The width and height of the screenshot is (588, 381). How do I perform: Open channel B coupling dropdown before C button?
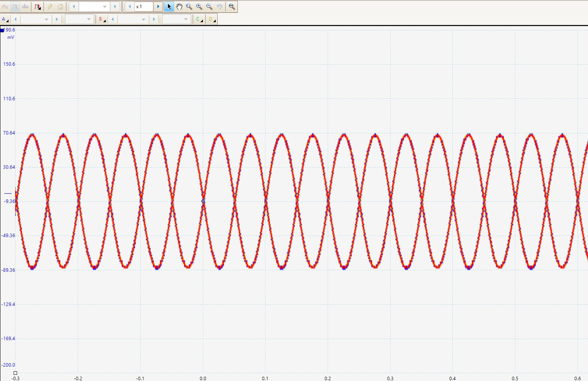176,19
